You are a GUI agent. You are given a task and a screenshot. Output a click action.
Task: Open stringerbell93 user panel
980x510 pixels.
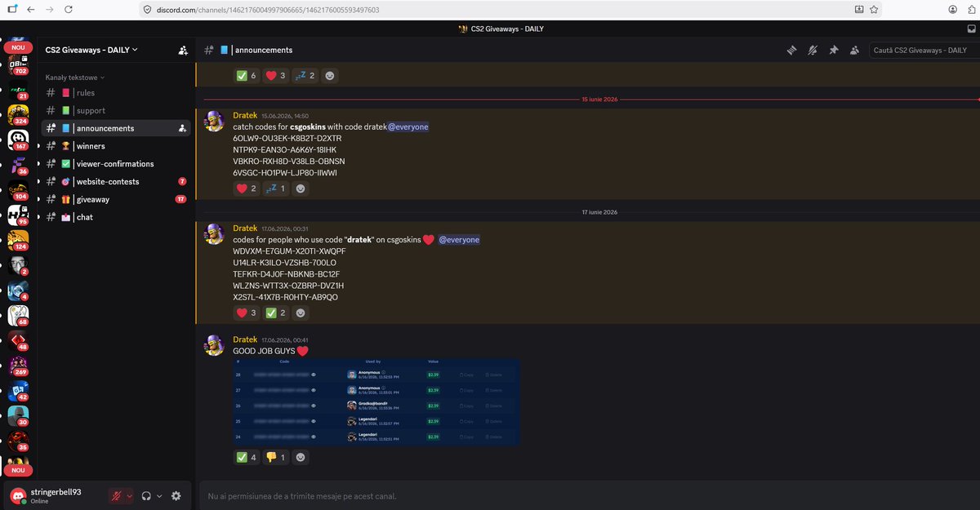coord(55,495)
